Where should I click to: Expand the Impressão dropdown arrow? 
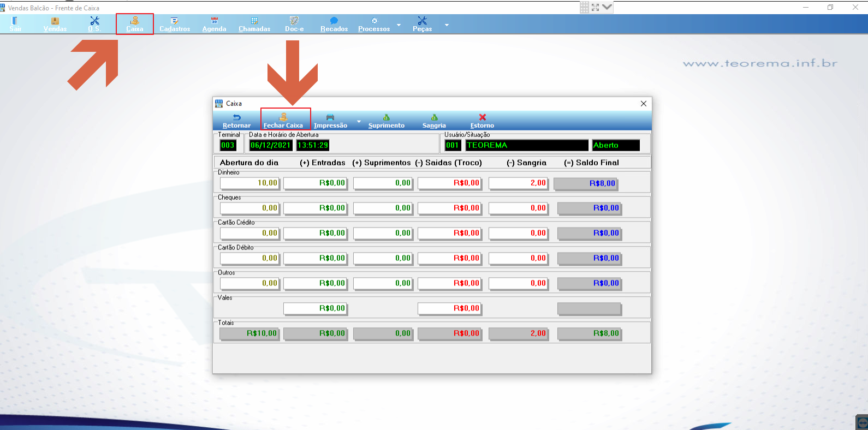[x=359, y=121]
